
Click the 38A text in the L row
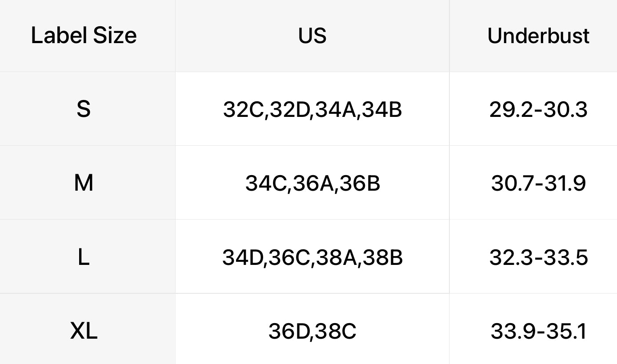(337, 257)
